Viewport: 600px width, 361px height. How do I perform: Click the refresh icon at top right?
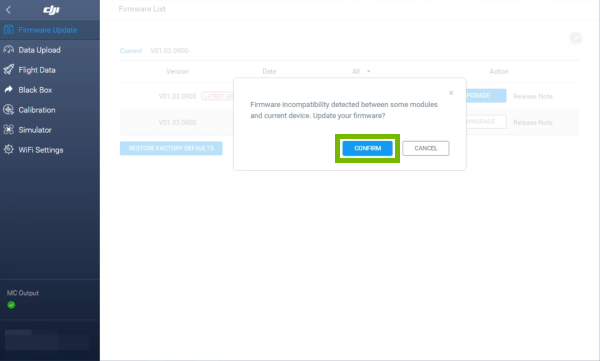click(576, 38)
